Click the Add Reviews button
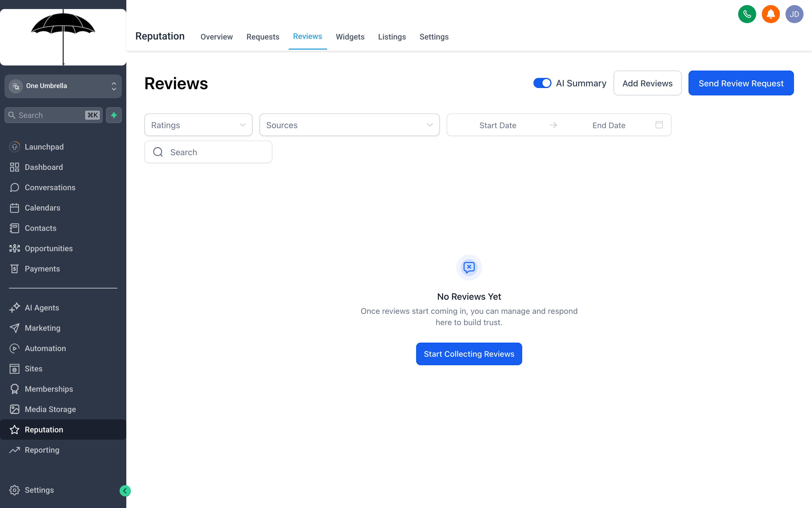 647,83
